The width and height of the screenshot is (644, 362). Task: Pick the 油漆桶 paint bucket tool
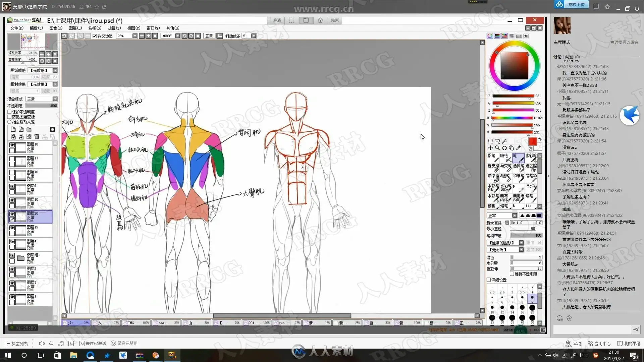[x=493, y=177]
